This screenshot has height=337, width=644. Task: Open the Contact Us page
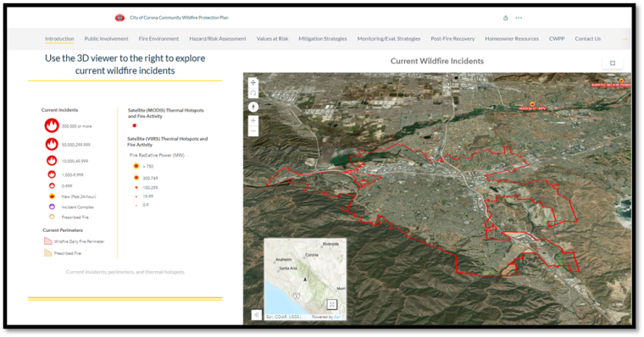[587, 39]
